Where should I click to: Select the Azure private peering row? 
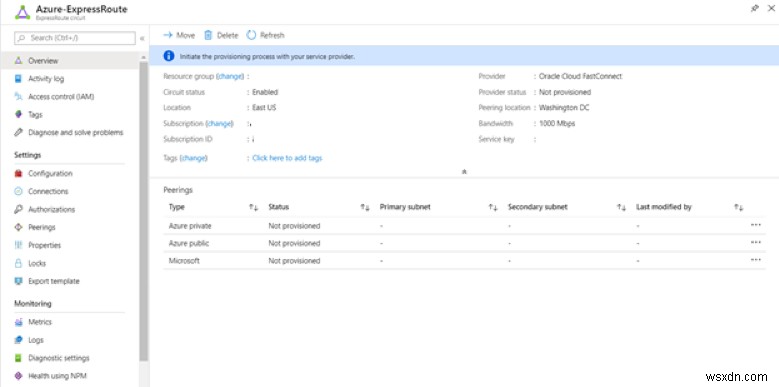tap(465, 226)
